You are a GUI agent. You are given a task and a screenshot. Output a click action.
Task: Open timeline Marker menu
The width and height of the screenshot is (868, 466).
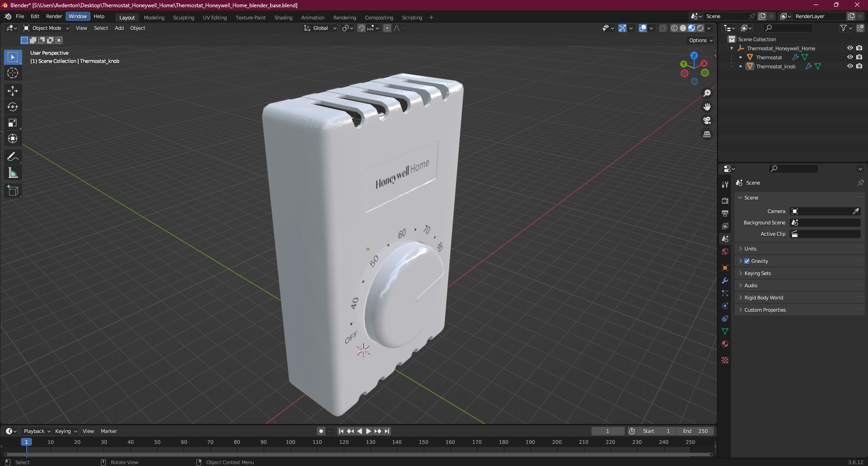[x=109, y=431]
